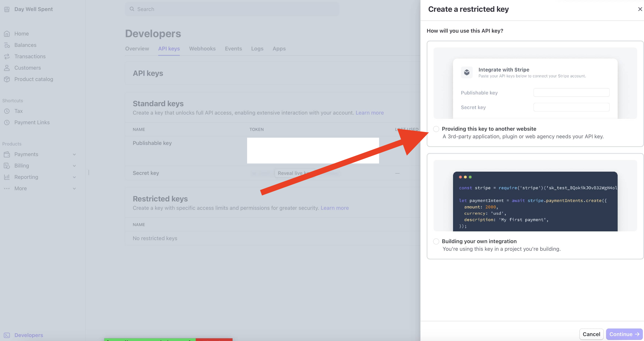Expand the Payments menu chevron
The image size is (644, 341).
click(74, 155)
